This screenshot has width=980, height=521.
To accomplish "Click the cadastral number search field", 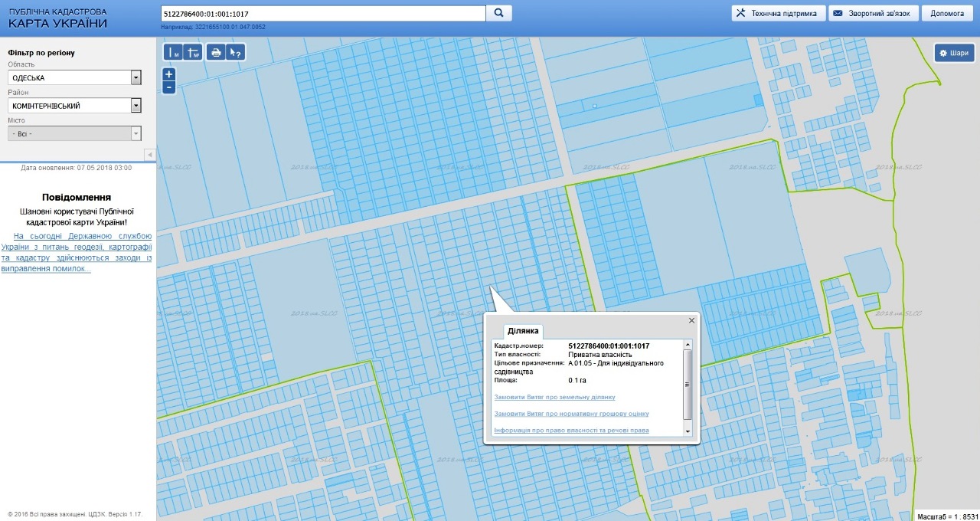I will click(x=323, y=14).
